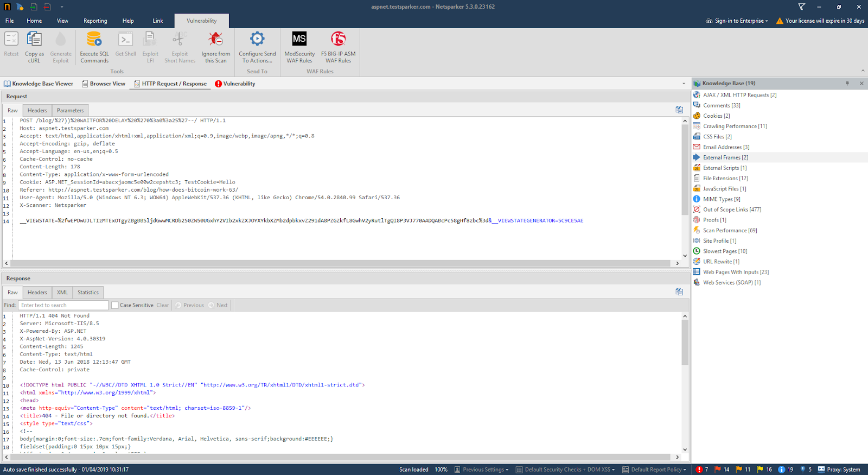Viewport: 868px width, 475px height.
Task: Copy the raw request to clipboard
Action: pos(679,110)
